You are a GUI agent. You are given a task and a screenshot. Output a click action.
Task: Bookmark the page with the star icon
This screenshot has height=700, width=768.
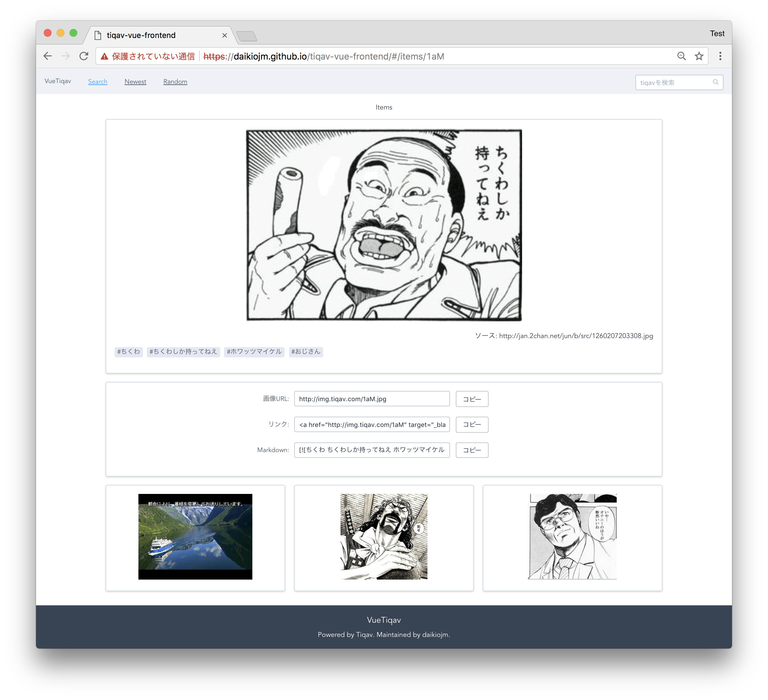699,56
